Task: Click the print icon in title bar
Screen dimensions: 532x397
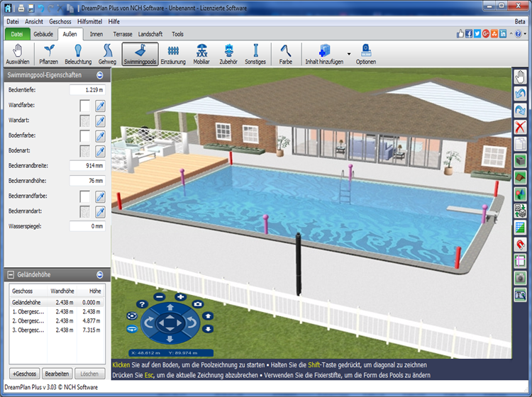Action: tap(21, 8)
